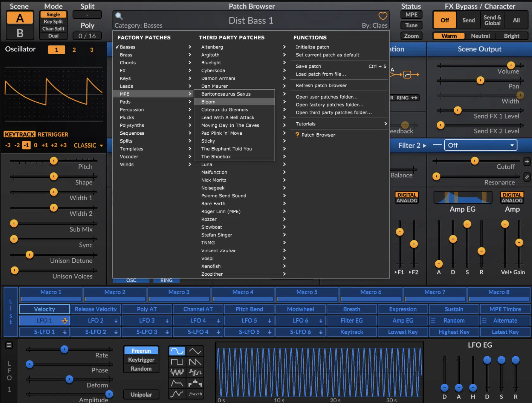Viewport: 532px width, 403px height.
Task: Click the Tune status button
Action: tap(411, 25)
